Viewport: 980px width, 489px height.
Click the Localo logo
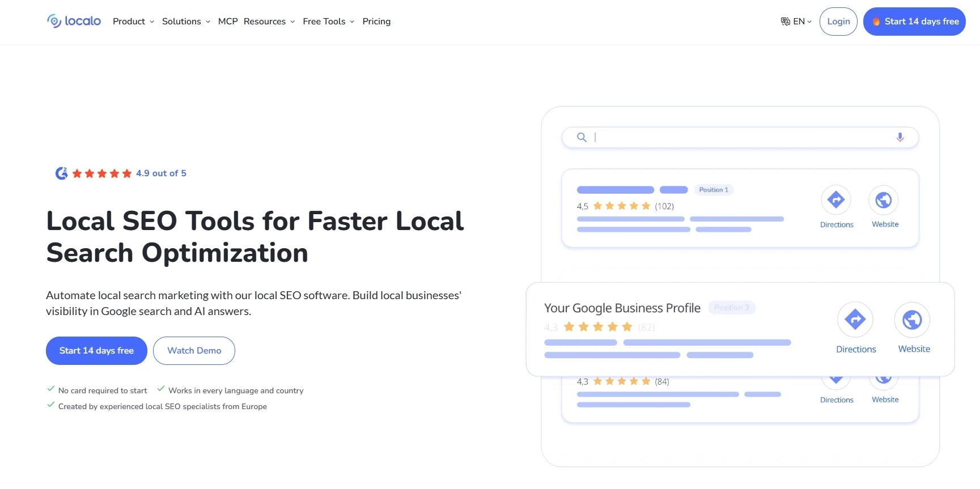pos(74,21)
